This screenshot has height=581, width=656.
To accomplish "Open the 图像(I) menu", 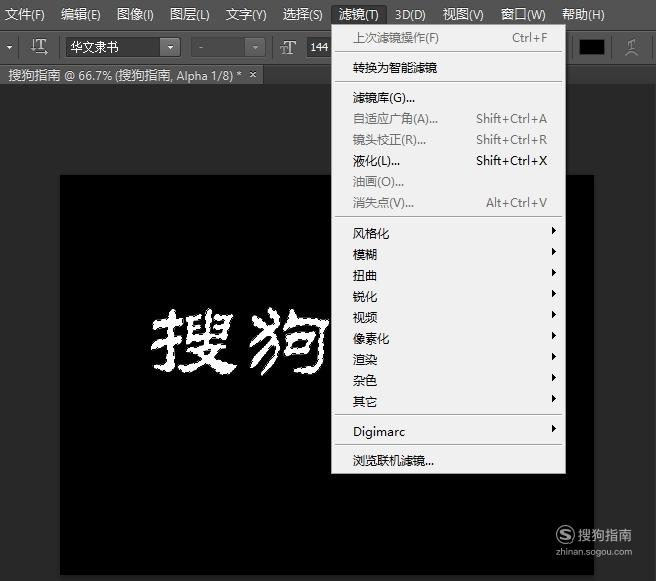I will (x=135, y=15).
